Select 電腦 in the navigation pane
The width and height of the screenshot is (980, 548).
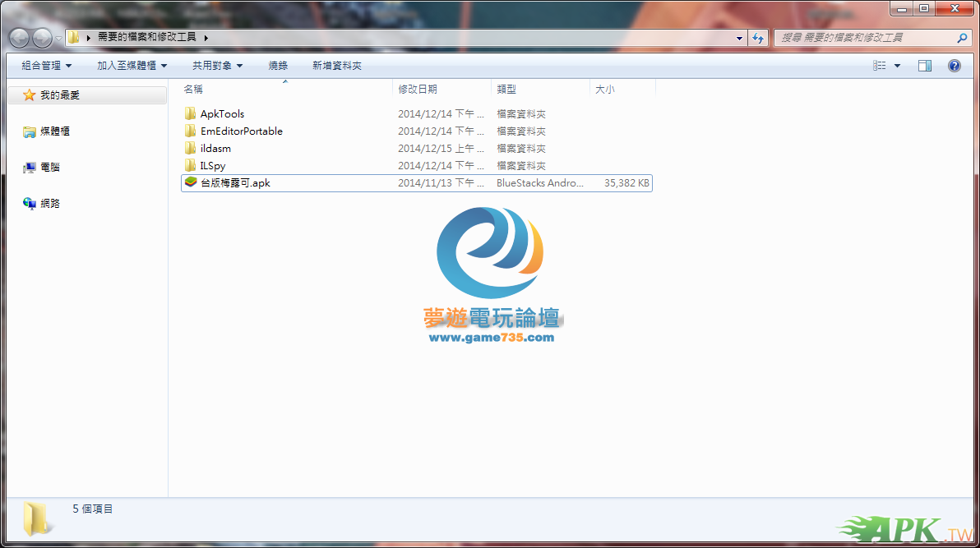pyautogui.click(x=50, y=167)
